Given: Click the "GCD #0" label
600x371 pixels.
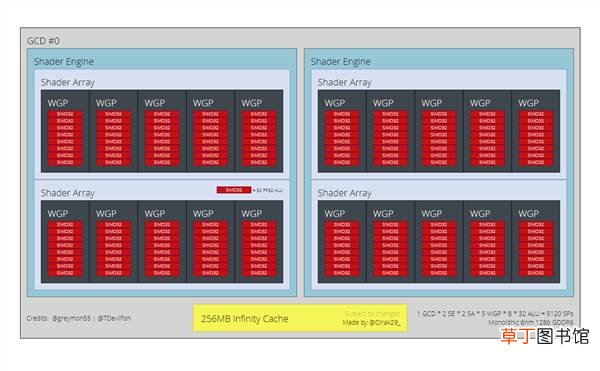Looking at the screenshot, I should click(43, 41).
